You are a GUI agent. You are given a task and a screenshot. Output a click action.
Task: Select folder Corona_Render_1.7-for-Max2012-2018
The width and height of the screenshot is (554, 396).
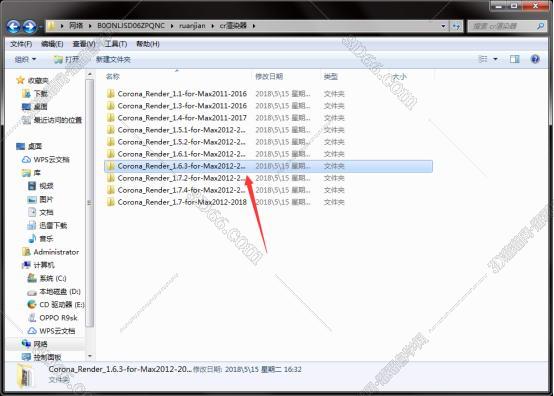182,202
